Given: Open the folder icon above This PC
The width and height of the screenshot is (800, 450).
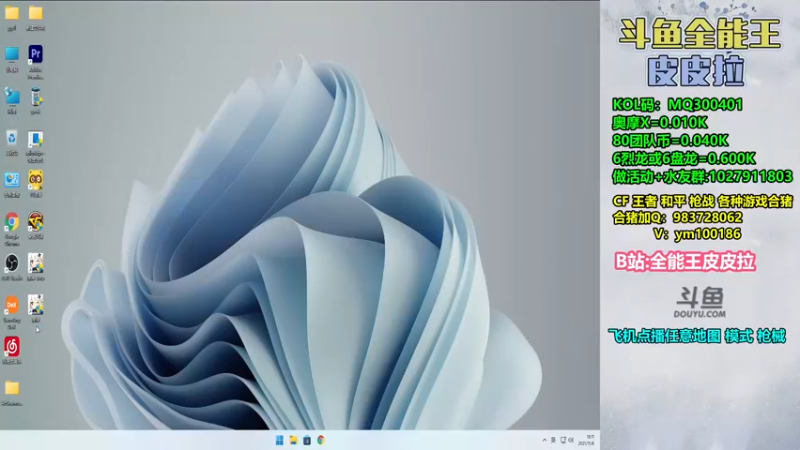Looking at the screenshot, I should point(12,13).
